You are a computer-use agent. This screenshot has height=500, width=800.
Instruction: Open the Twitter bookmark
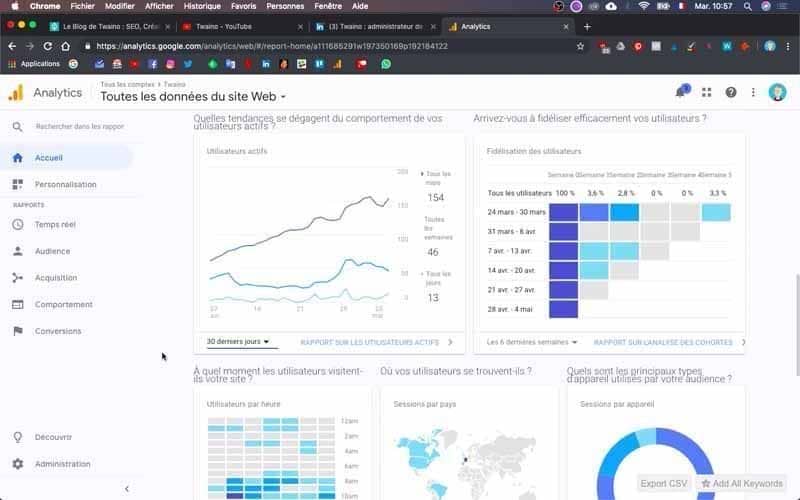coord(188,64)
